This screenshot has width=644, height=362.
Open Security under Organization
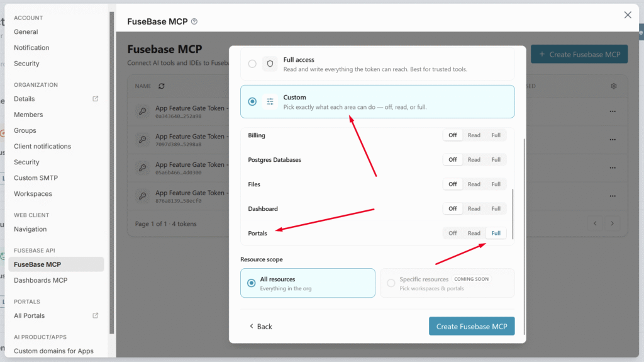click(26, 162)
